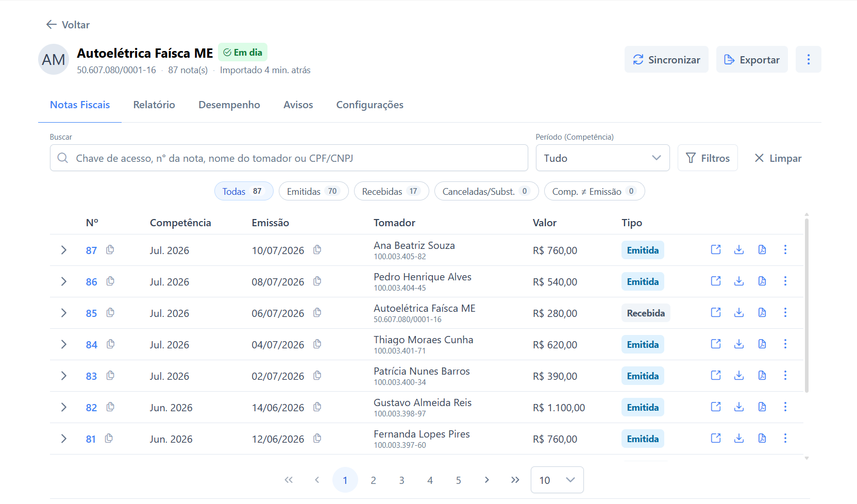
Task: Open nota number 82 link
Action: pyautogui.click(x=91, y=408)
